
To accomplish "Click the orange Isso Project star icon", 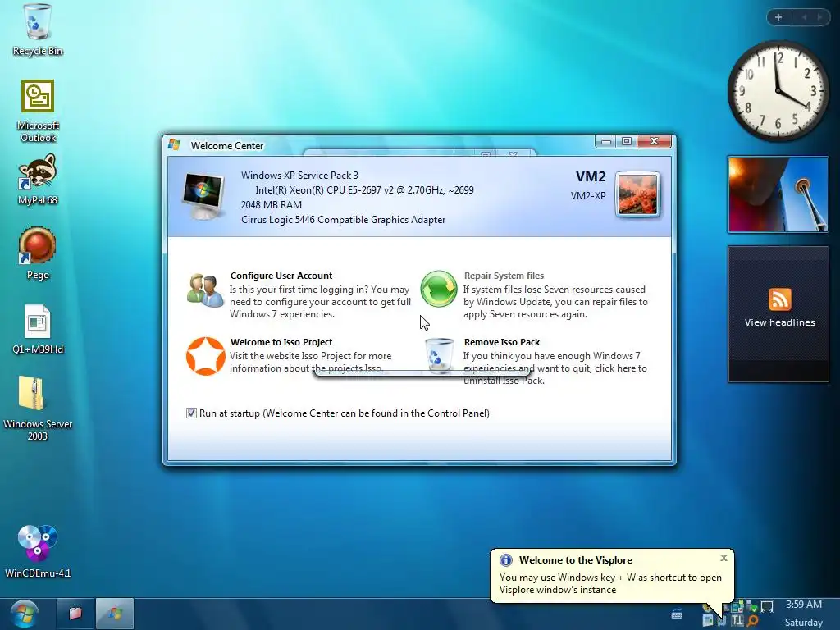I will coord(205,356).
